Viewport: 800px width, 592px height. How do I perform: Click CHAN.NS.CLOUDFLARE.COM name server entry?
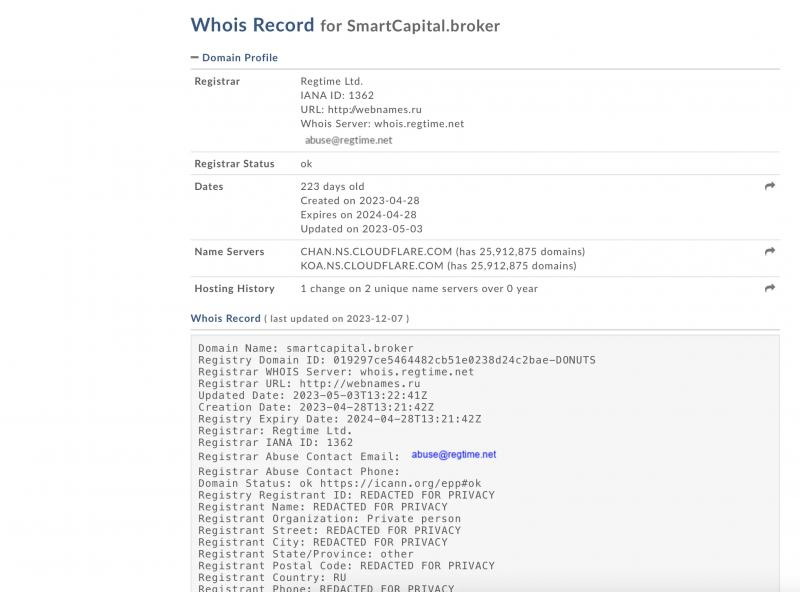(443, 252)
